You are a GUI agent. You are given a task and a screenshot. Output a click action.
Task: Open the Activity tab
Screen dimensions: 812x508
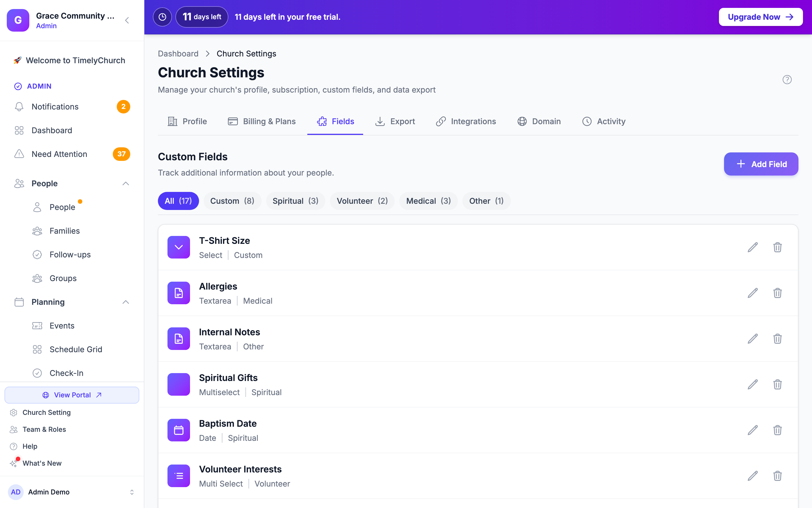(604, 121)
